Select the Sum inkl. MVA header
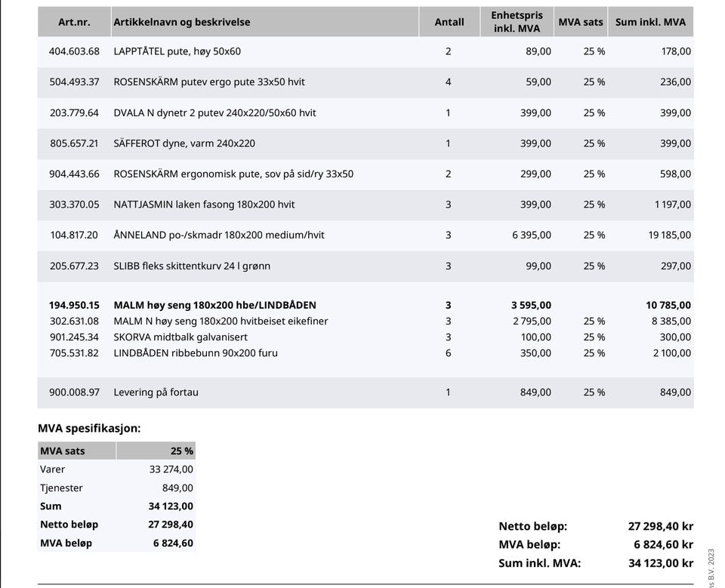The image size is (725, 588). click(x=650, y=22)
